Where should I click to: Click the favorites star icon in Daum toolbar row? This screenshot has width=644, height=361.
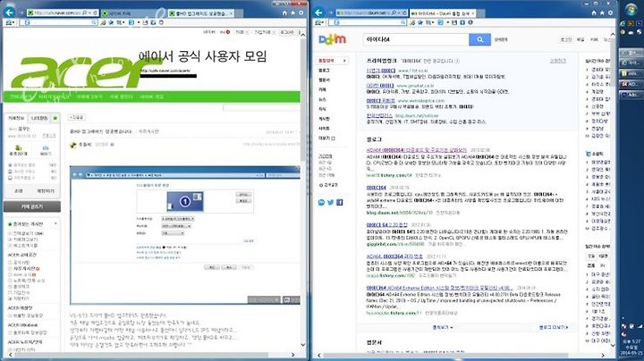pos(419,22)
